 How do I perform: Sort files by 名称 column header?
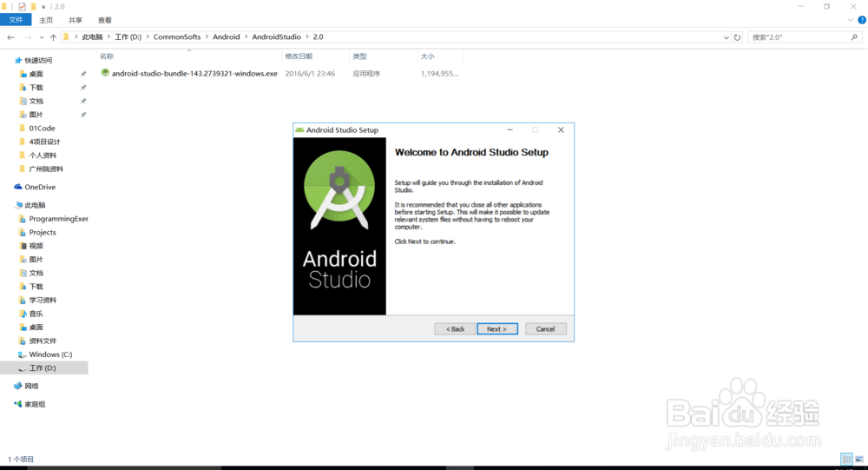[x=107, y=56]
